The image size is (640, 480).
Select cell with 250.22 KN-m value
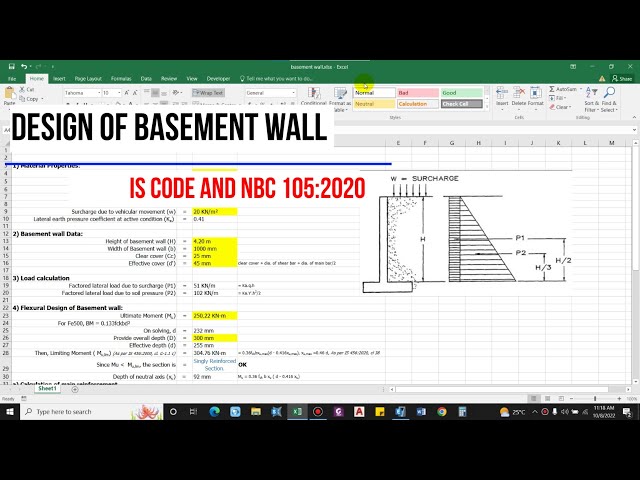(x=215, y=316)
